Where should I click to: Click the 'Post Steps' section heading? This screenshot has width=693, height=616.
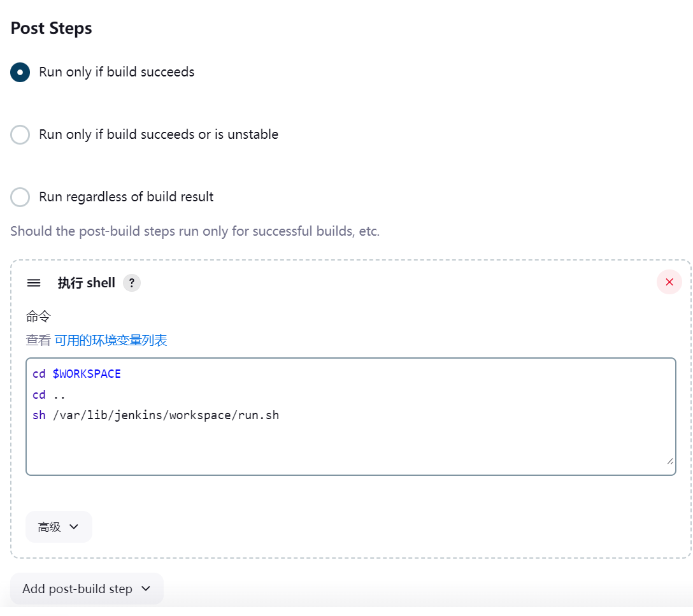click(x=51, y=28)
